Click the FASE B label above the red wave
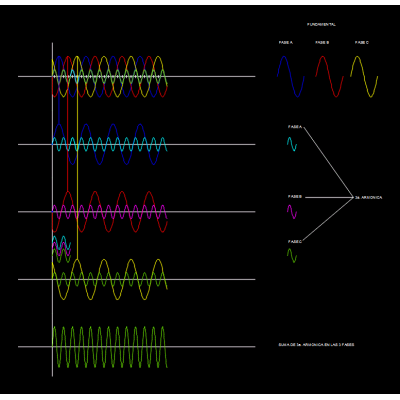Screen dimensions: 400x400 (322, 43)
